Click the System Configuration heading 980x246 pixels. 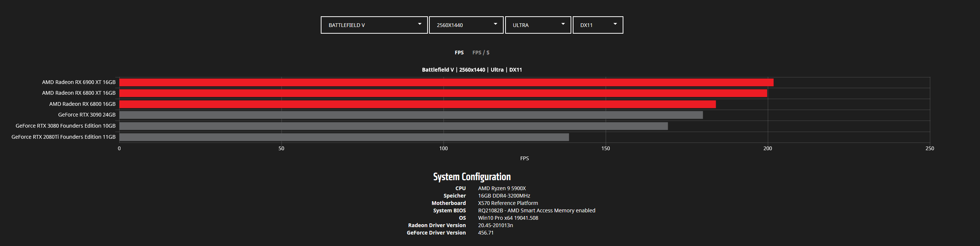(x=472, y=177)
